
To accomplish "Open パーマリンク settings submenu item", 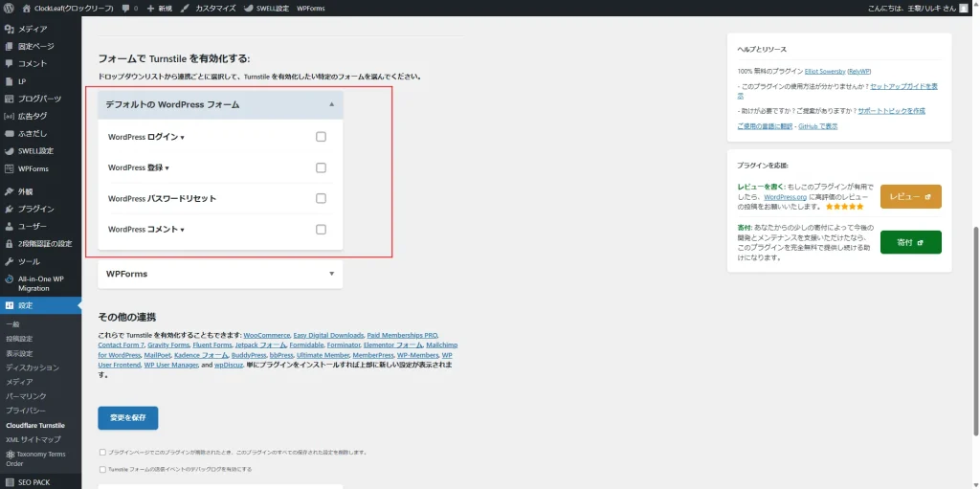I will (26, 395).
